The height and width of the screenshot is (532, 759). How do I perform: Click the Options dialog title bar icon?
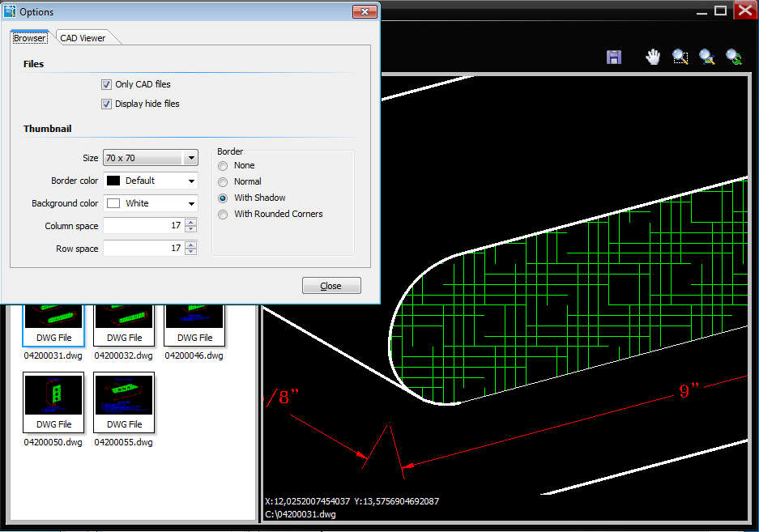point(11,11)
